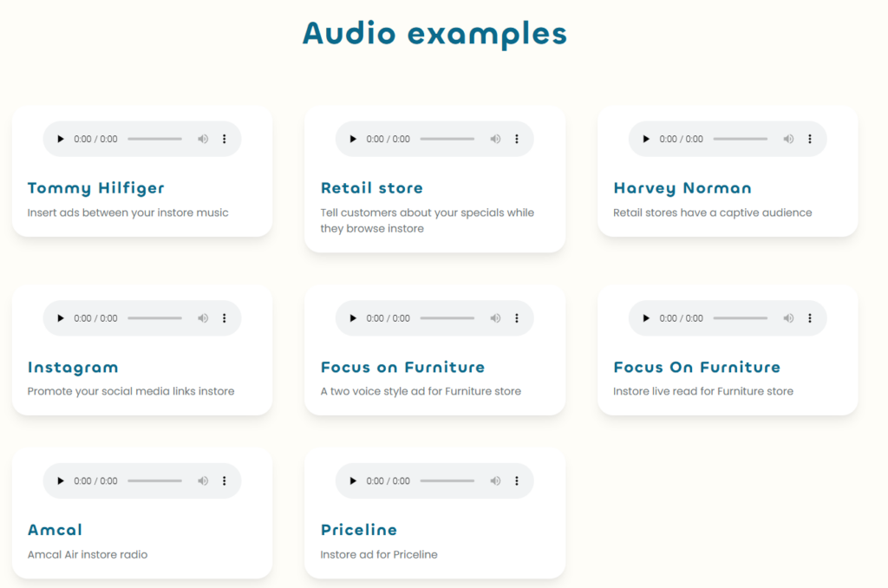Play the Priceline instore ad audio
The width and height of the screenshot is (888, 588).
353,480
